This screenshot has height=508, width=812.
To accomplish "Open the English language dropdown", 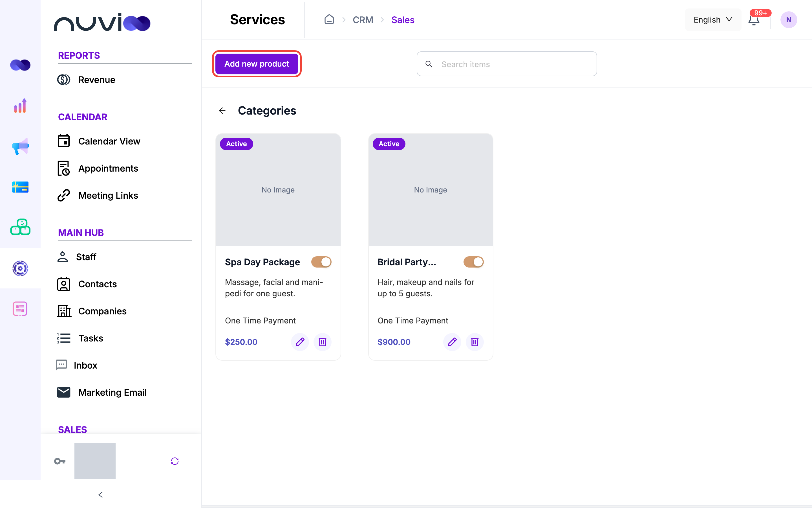I will pos(713,20).
